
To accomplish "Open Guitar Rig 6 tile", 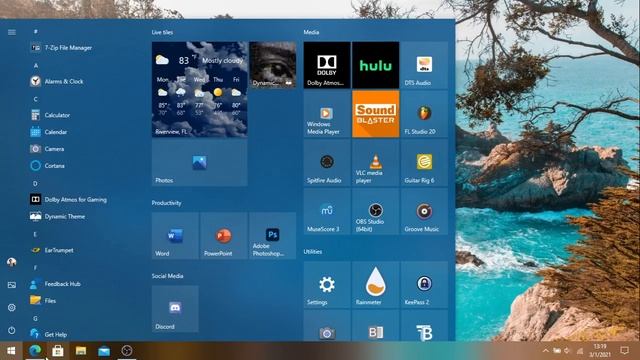I will pos(424,162).
